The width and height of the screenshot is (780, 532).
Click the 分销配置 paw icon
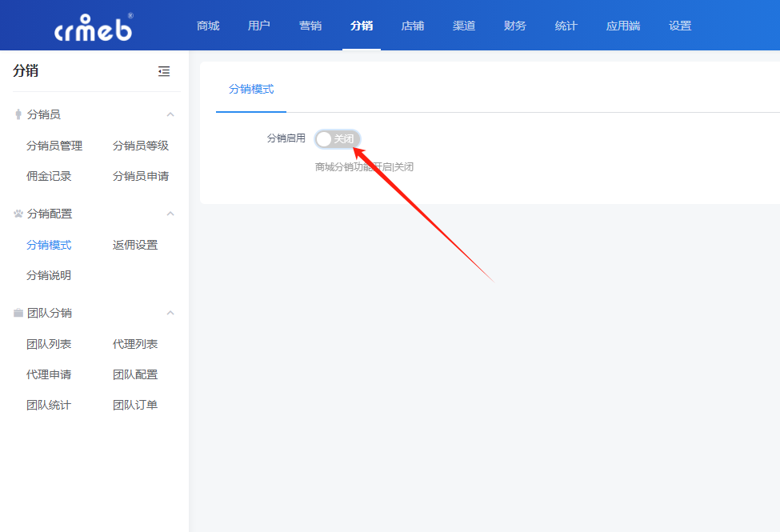click(18, 214)
